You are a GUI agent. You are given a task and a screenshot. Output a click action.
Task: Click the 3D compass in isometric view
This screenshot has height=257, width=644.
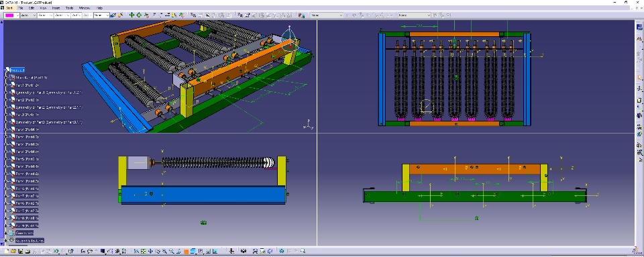[290, 40]
